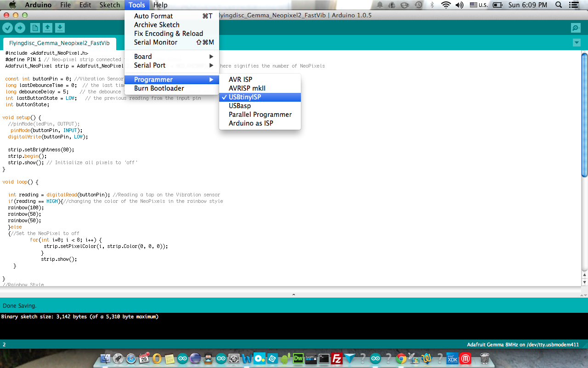The width and height of the screenshot is (588, 368).
Task: Open Dreamweaver from the Dock
Action: click(x=298, y=358)
